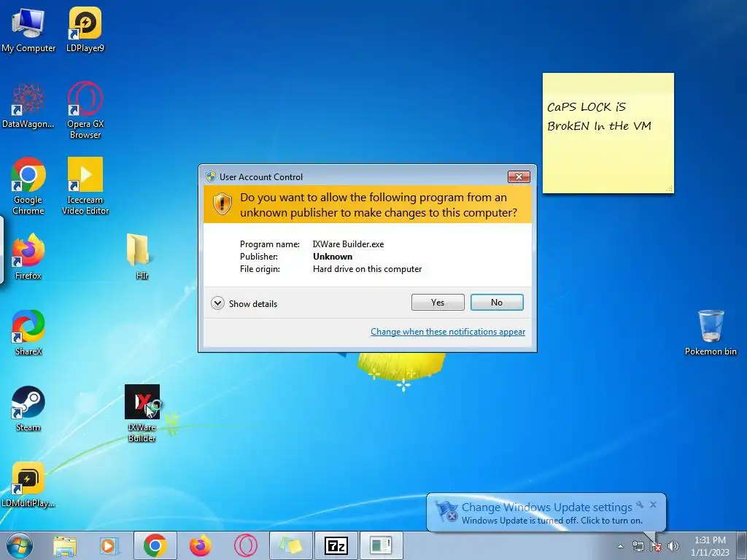Switch to 7-Zip in the taskbar
This screenshot has height=560, width=747.
point(336,545)
